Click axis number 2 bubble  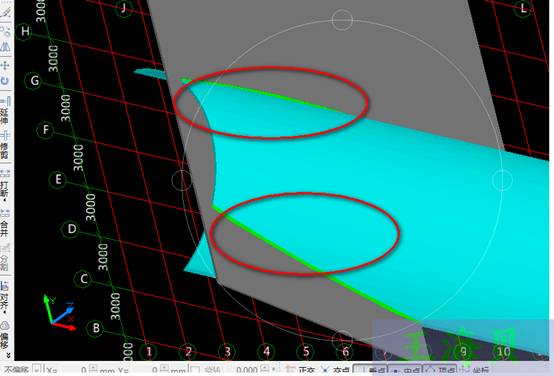[x=188, y=352]
